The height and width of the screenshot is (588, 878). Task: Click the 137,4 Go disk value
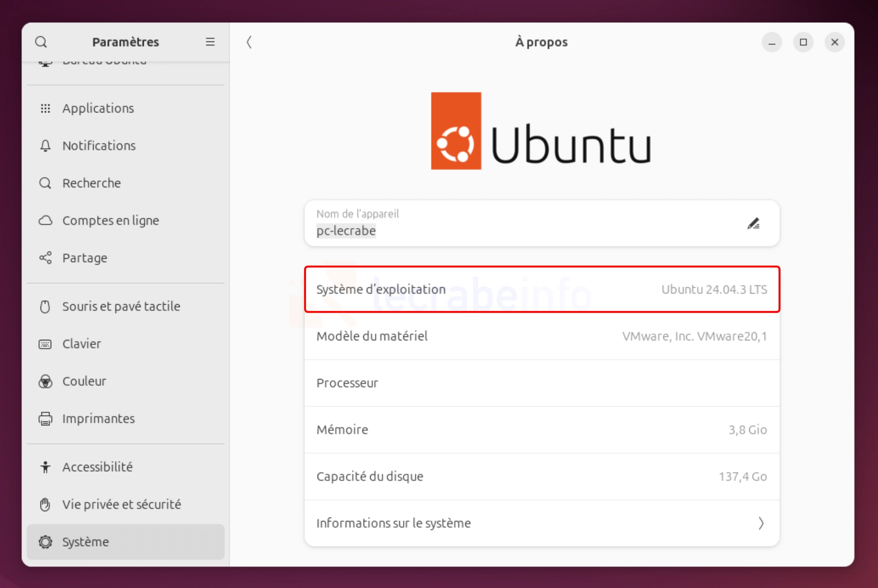(x=743, y=476)
